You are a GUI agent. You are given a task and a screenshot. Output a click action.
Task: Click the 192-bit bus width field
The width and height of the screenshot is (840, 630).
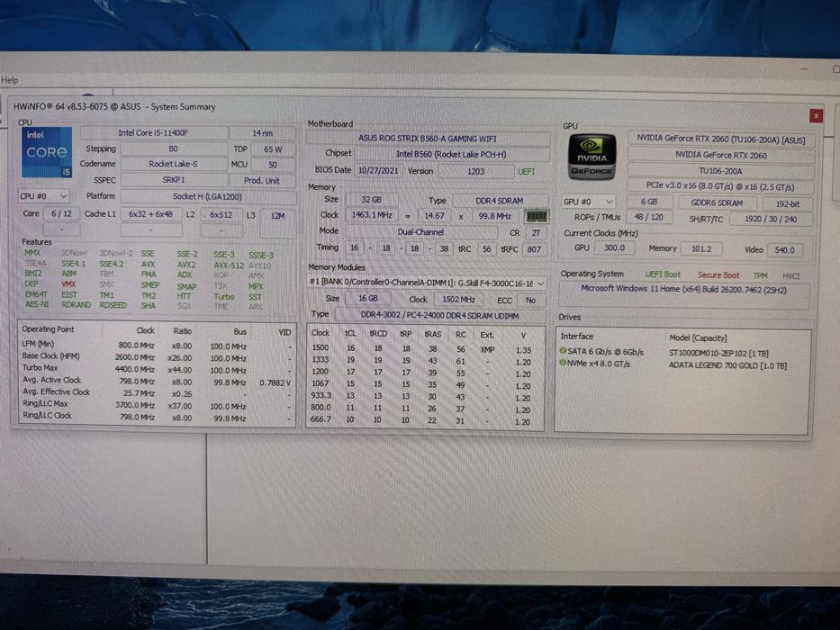[787, 204]
